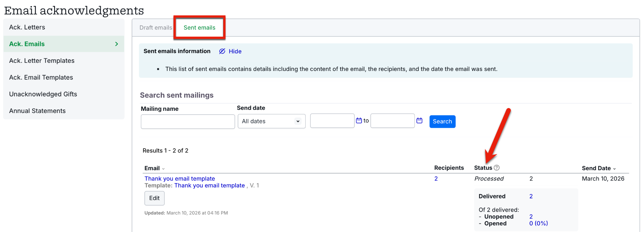644x232 pixels.
Task: Open Annual Statements
Action: (x=64, y=111)
